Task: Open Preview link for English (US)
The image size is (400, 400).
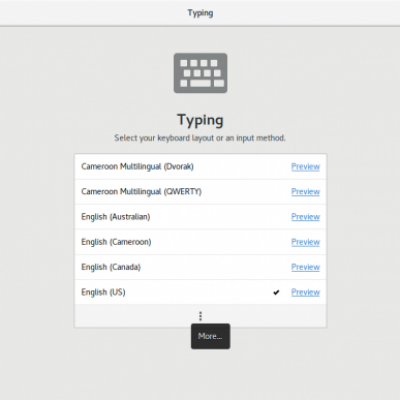Action: (x=305, y=292)
